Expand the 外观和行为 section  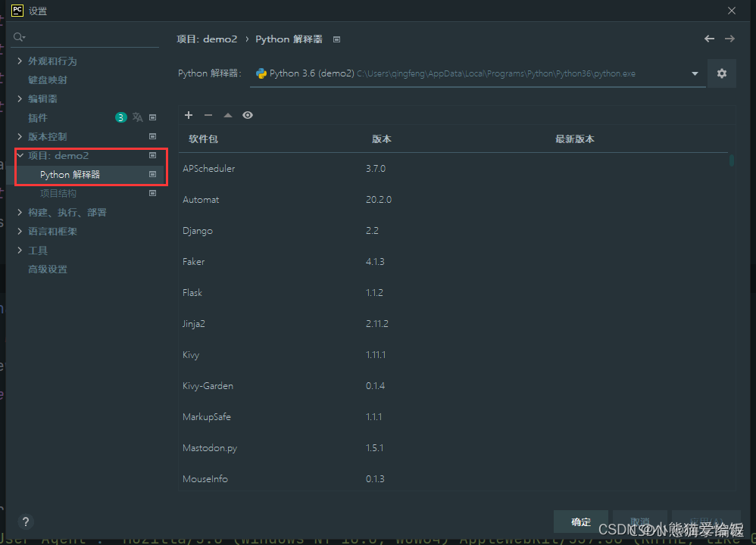(x=20, y=61)
